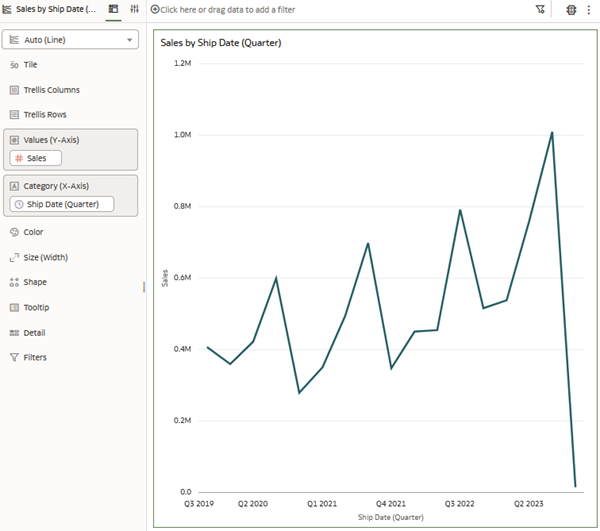Image resolution: width=600 pixels, height=531 pixels.
Task: Click the Sales y-axis title
Action: 165,278
